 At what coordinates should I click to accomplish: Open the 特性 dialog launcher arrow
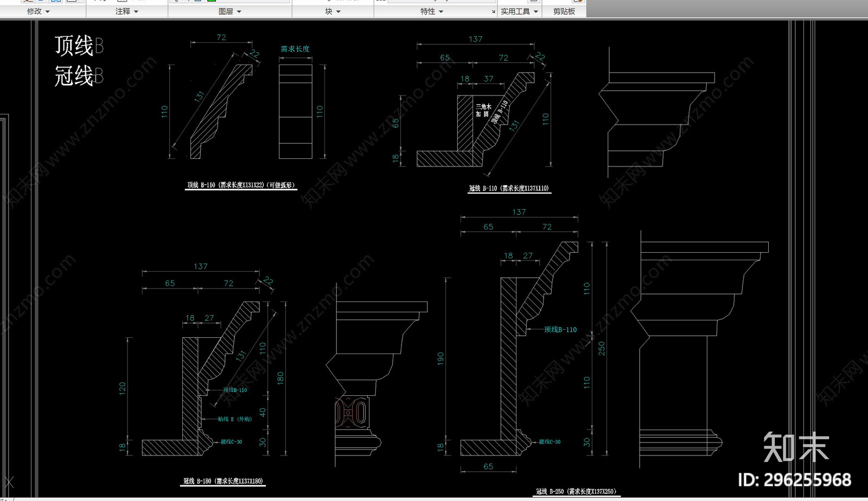click(493, 12)
